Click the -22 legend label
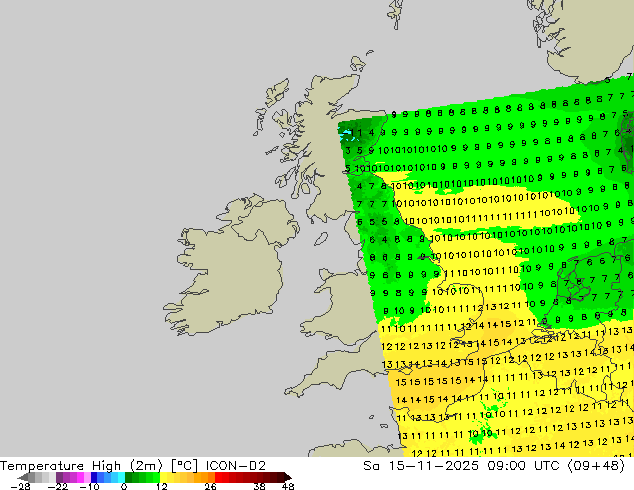 click(x=57, y=486)
